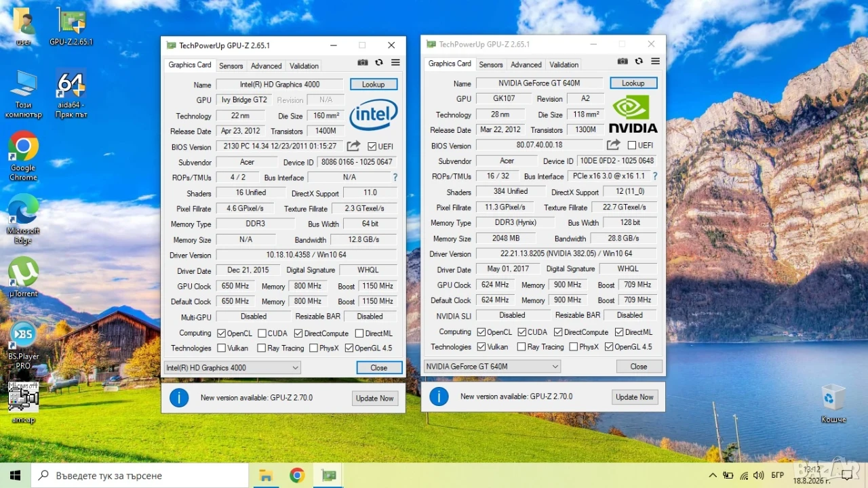Open the hamburger menu in Intel GPU-Z window
Viewport: 868px width, 488px height.
pyautogui.click(x=395, y=63)
